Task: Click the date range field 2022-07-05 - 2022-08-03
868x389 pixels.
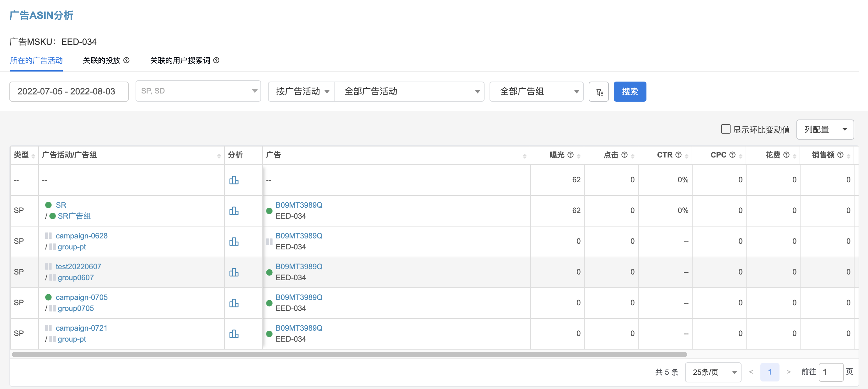Action: [69, 92]
